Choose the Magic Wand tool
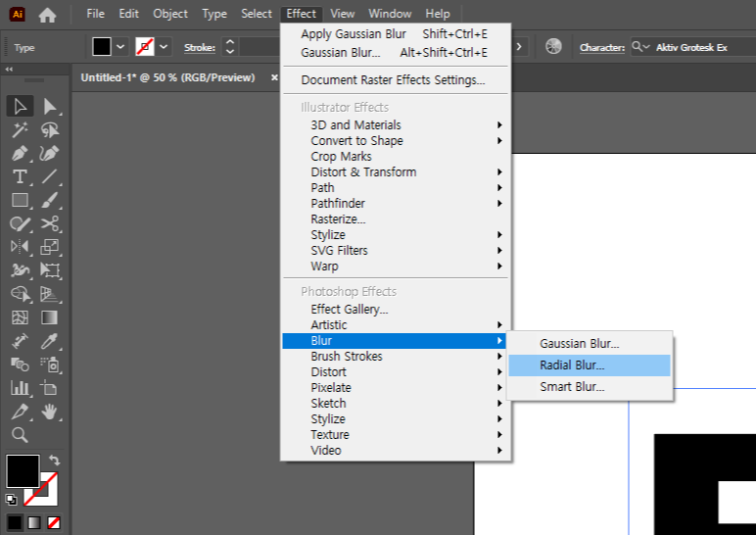 tap(20, 129)
